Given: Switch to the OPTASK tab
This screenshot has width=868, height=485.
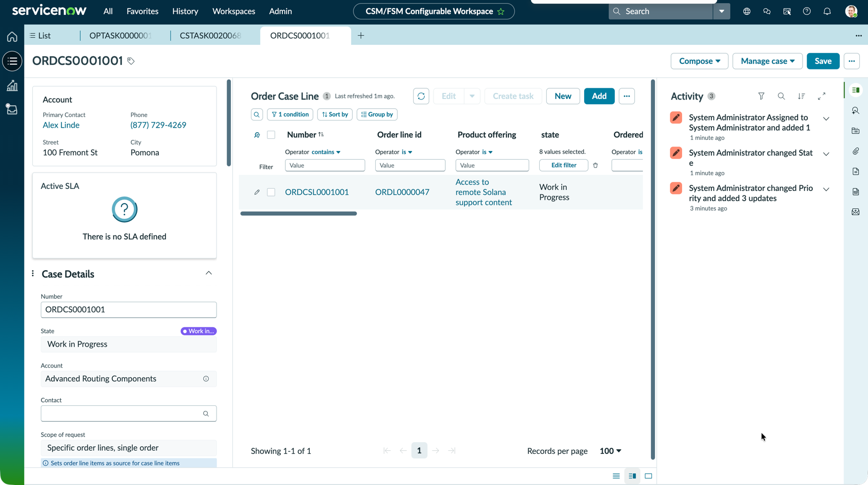Looking at the screenshot, I should coord(120,35).
